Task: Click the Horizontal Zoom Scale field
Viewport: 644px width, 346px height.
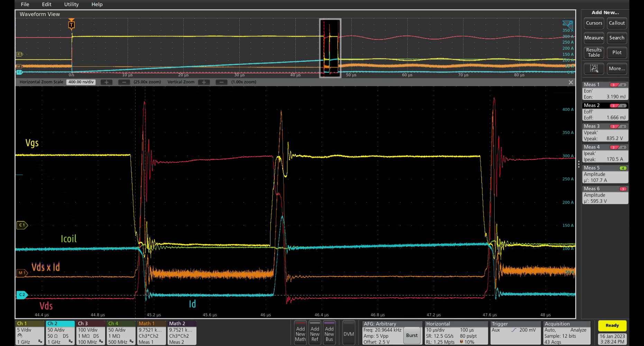Action: point(81,82)
